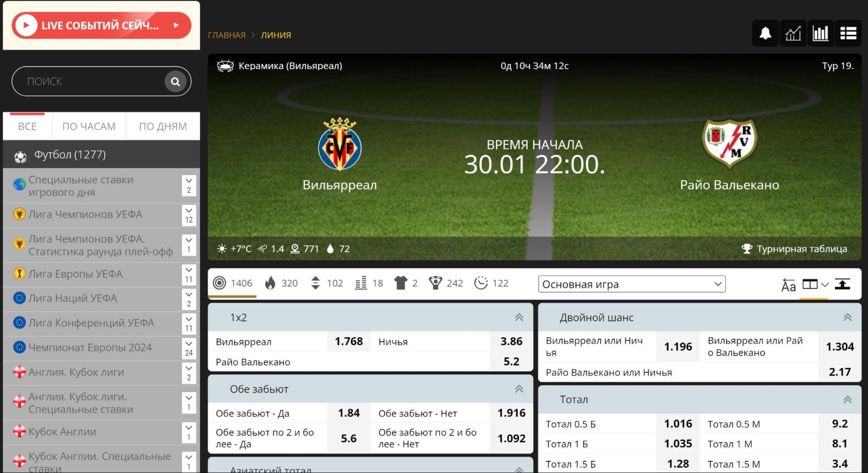
Task: Open the line chart statistics icon
Action: [793, 33]
